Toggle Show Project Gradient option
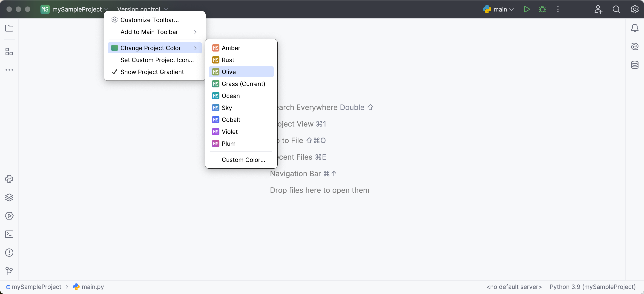644x294 pixels. point(155,72)
